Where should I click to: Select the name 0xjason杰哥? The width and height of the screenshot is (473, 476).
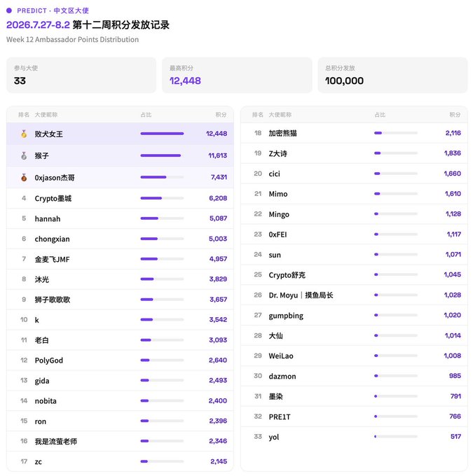[x=55, y=178]
